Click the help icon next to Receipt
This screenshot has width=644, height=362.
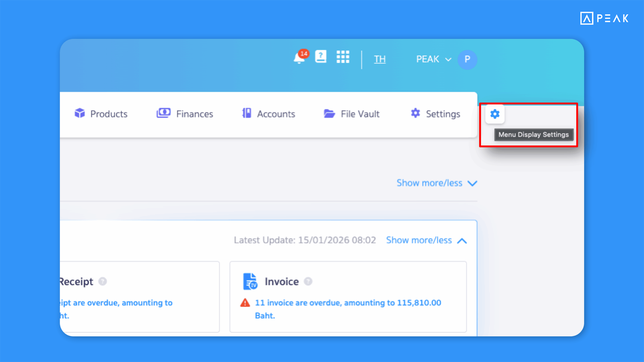(102, 281)
